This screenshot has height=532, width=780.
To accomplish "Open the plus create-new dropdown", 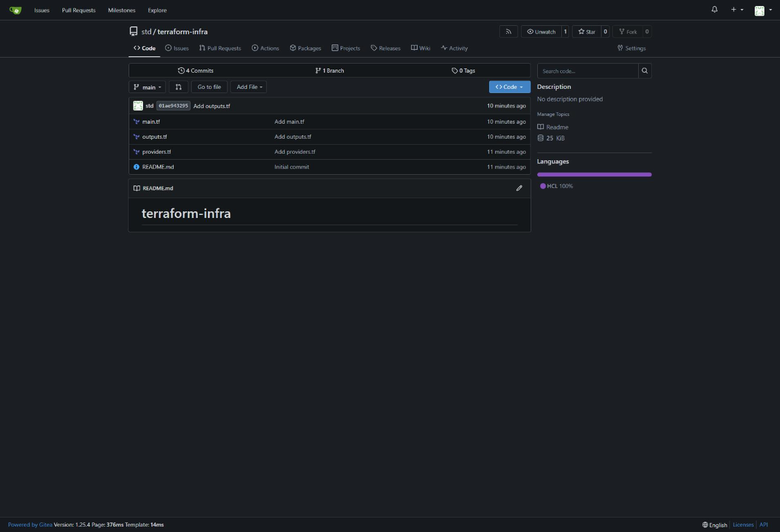I will (x=737, y=10).
